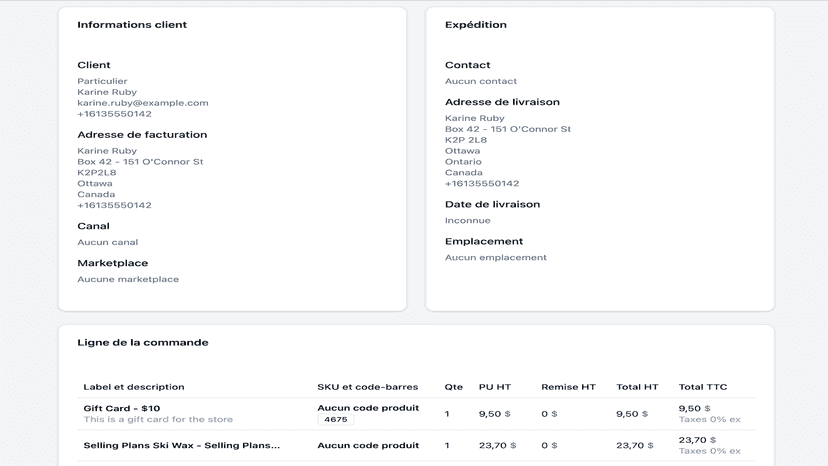The width and height of the screenshot is (828, 466).
Task: Click the 4675 barcode badge
Action: coord(336,420)
